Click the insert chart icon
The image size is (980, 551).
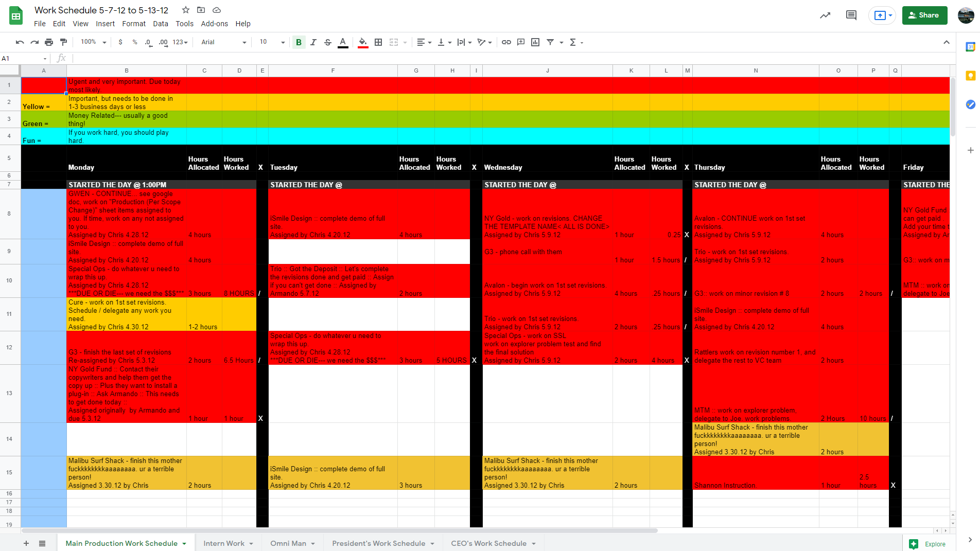pos(535,42)
